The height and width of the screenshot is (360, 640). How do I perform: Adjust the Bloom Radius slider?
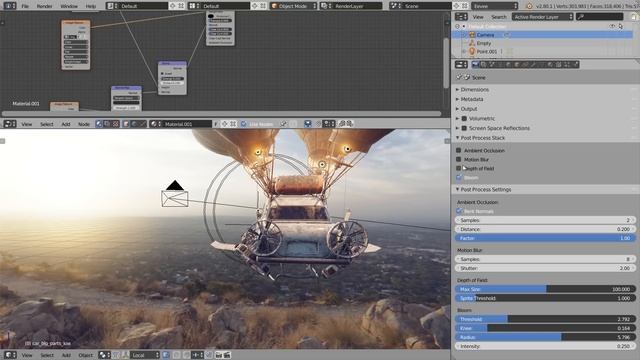click(545, 337)
